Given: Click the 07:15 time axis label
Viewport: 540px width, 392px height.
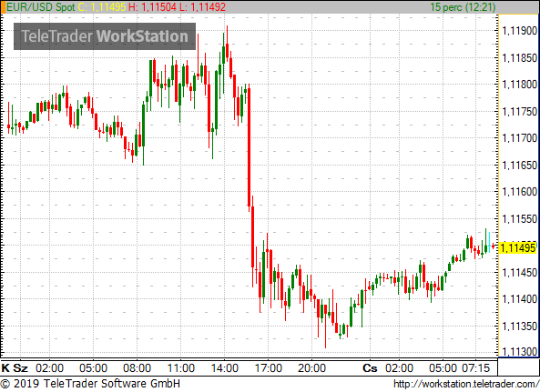Looking at the screenshot, I should pos(475,368).
